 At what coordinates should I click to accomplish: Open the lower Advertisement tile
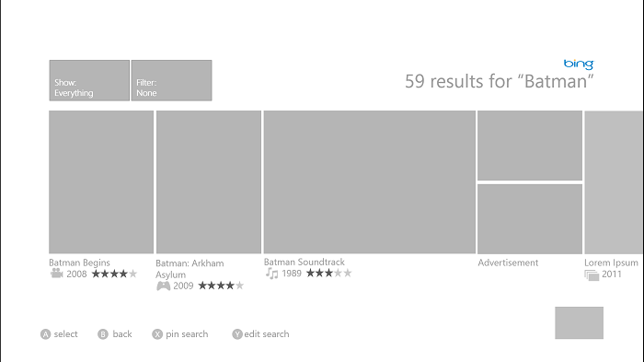coord(530,219)
